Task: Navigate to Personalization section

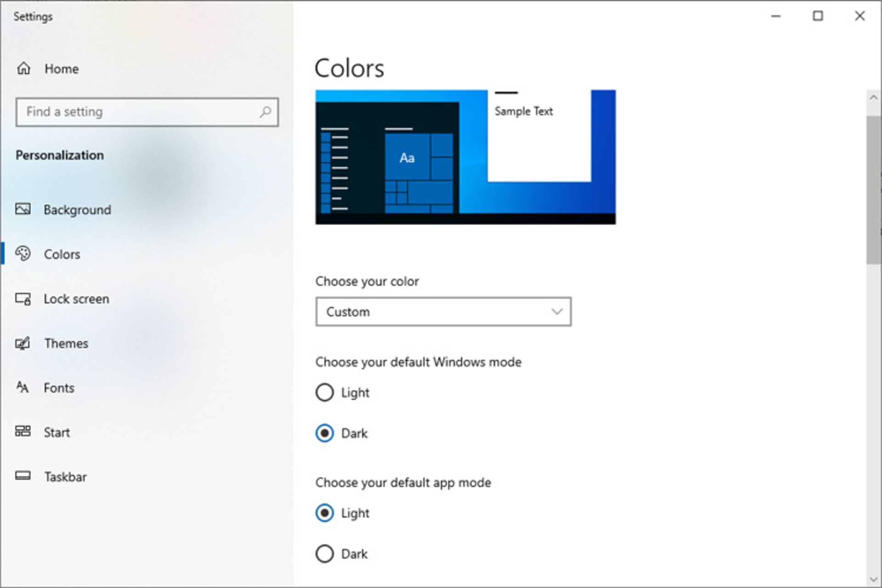Action: click(60, 156)
